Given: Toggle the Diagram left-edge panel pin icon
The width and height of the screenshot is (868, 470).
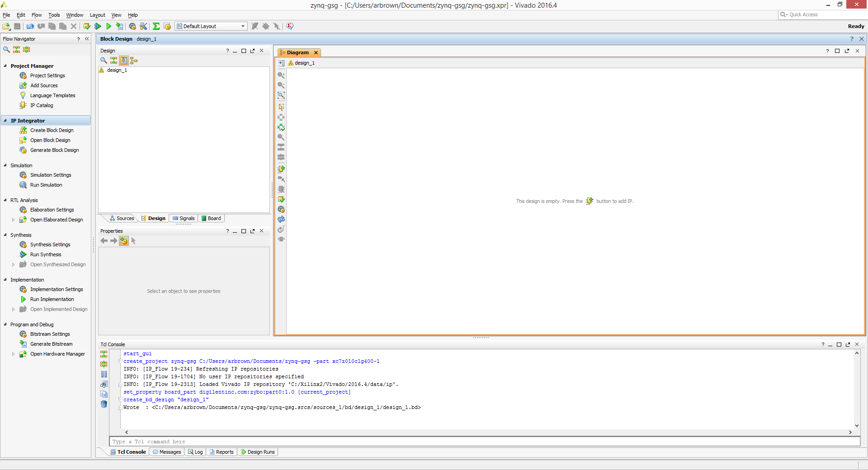Looking at the screenshot, I should click(x=281, y=63).
